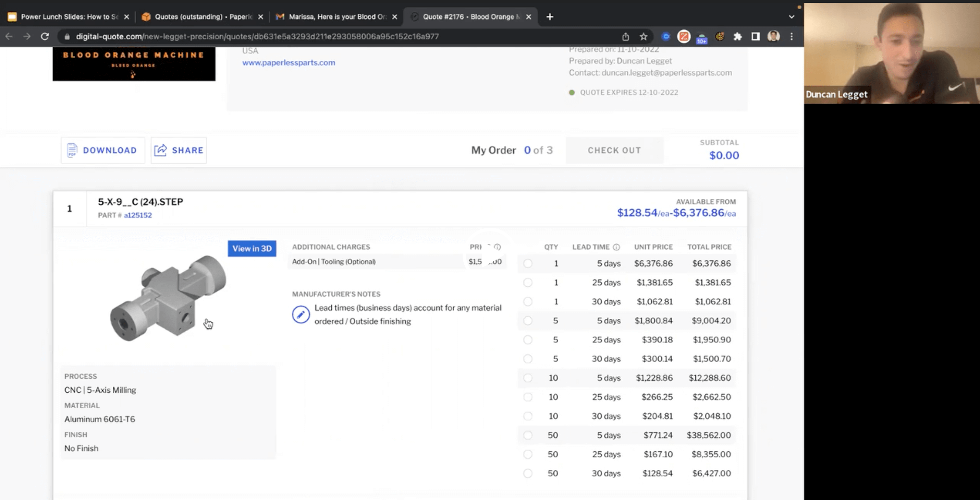Select qty 5 at 5 days option
980x500 pixels.
(528, 321)
